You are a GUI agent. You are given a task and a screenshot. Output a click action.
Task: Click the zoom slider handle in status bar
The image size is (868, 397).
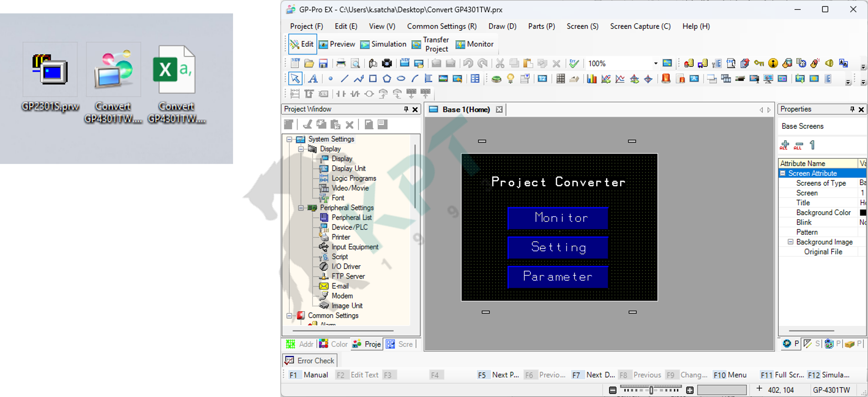pyautogui.click(x=651, y=390)
